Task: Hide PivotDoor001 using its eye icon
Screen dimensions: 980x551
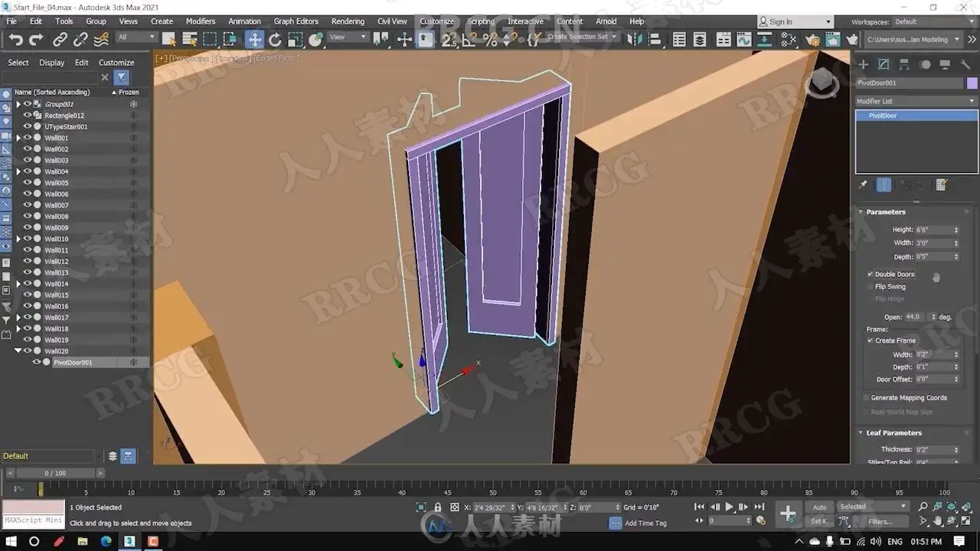Action: point(37,362)
